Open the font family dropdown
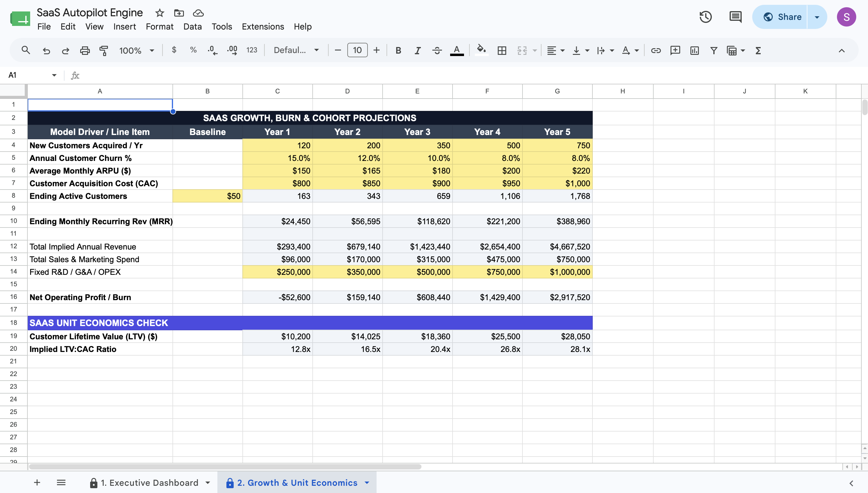The image size is (868, 493). [x=296, y=50]
